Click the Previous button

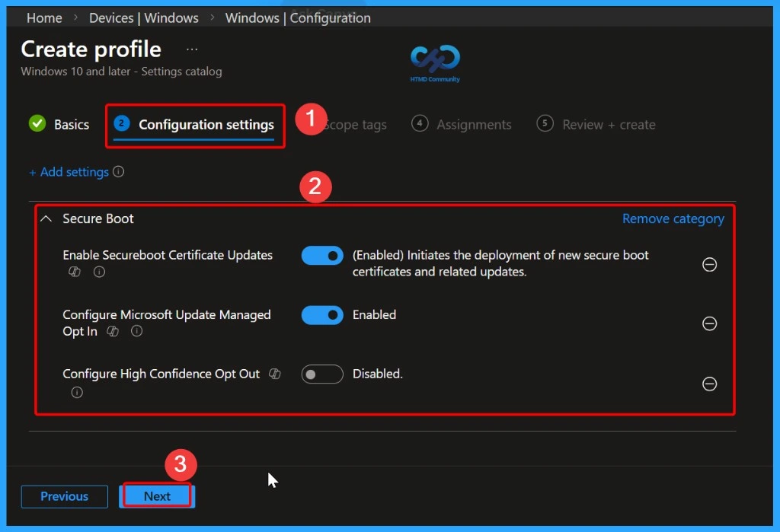pyautogui.click(x=64, y=496)
